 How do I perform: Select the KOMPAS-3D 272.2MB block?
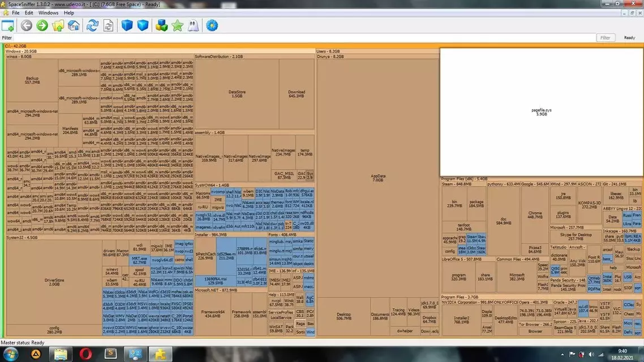click(x=589, y=205)
